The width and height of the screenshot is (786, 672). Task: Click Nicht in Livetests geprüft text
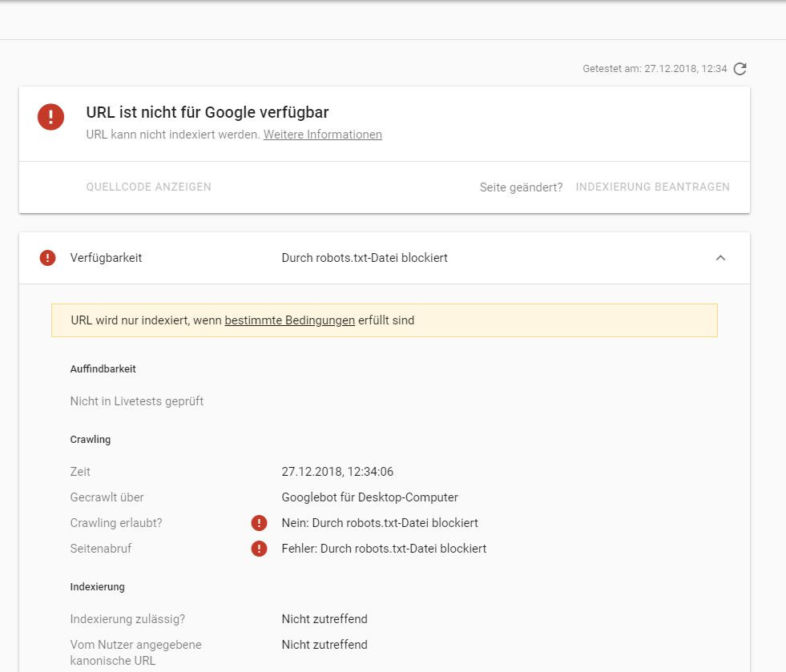pos(137,401)
